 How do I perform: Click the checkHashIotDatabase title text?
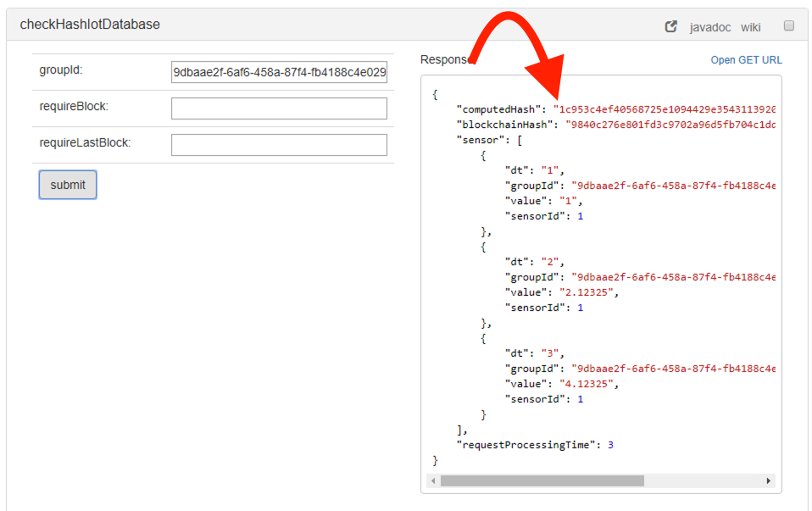[x=90, y=25]
